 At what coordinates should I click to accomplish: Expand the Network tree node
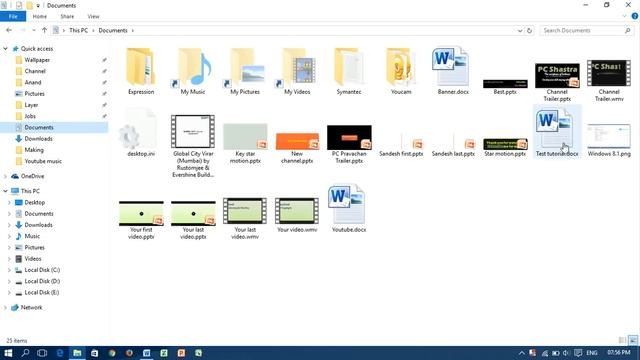[x=5, y=307]
